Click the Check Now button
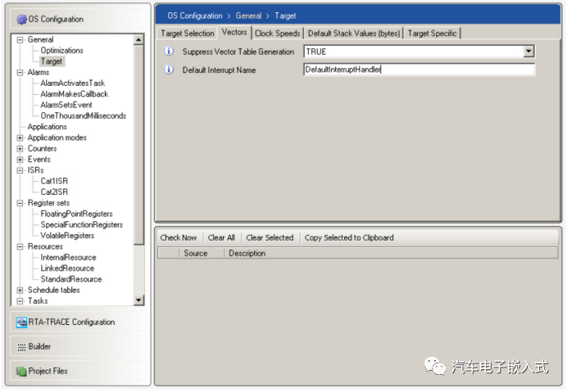Screen dimensions: 567x392 (179, 237)
